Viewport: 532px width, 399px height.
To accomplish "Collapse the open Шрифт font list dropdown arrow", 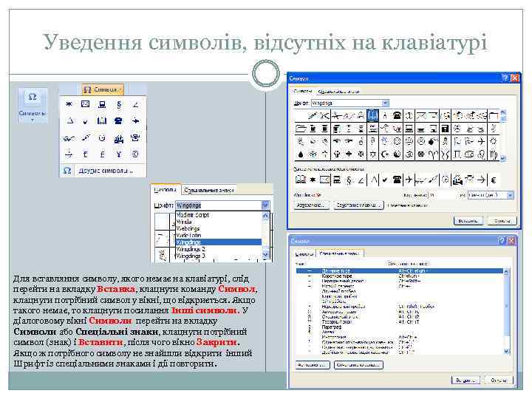I will tap(265, 205).
